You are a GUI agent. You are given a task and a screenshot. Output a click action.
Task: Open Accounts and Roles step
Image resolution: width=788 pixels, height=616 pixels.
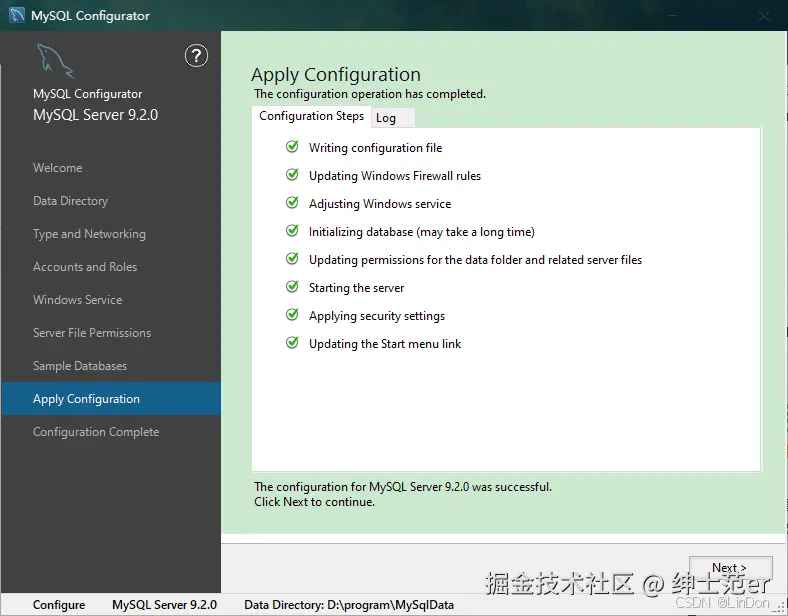coord(85,267)
